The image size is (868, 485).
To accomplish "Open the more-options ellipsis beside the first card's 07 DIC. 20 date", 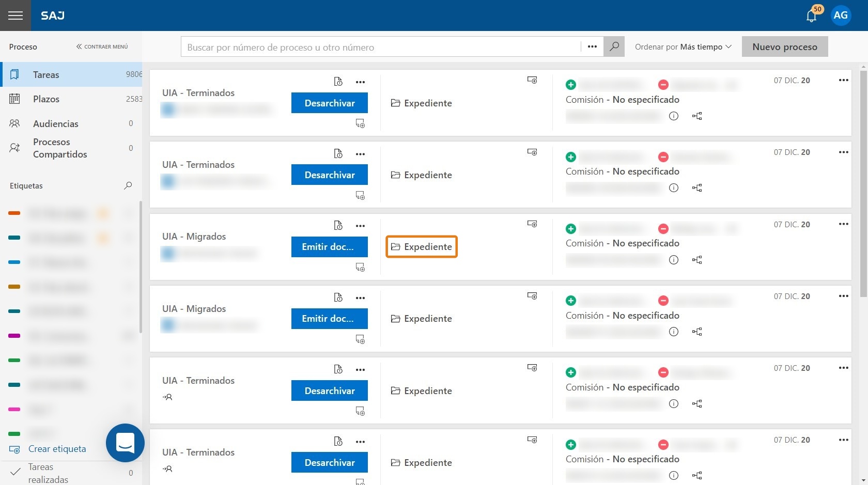I will coord(844,80).
